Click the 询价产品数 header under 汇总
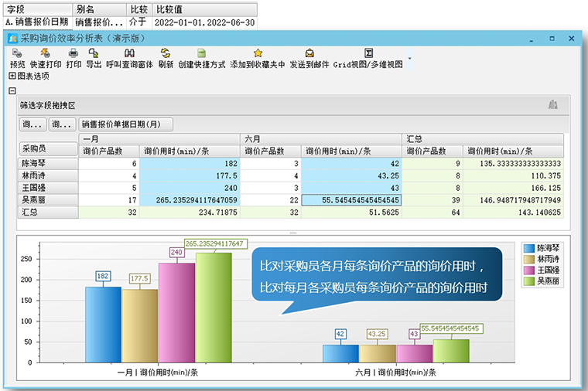 (432, 151)
